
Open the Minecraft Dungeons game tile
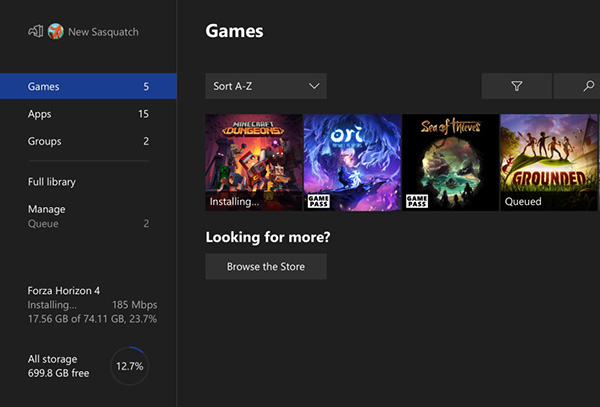[254, 163]
